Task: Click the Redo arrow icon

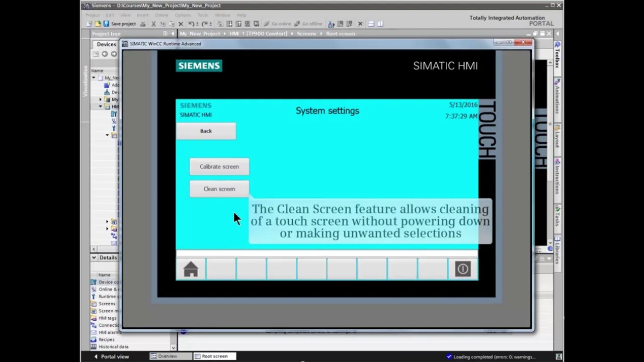Action: pos(205,24)
